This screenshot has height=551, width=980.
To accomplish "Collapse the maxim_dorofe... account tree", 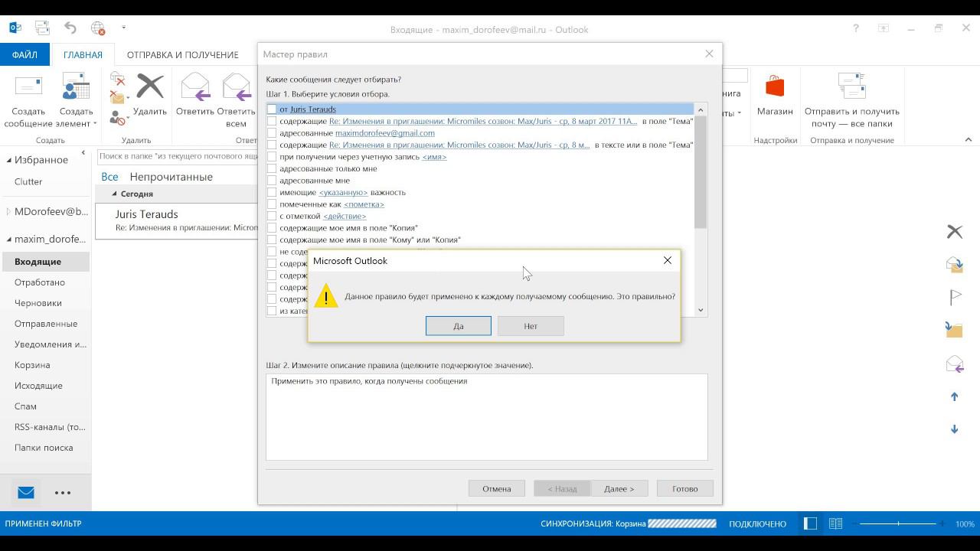I will click(x=9, y=239).
